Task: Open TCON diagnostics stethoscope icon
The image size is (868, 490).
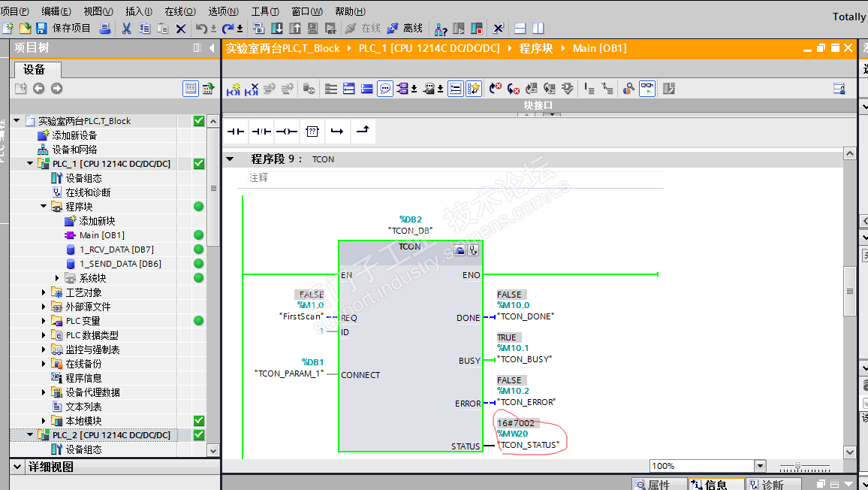Action: coord(473,250)
